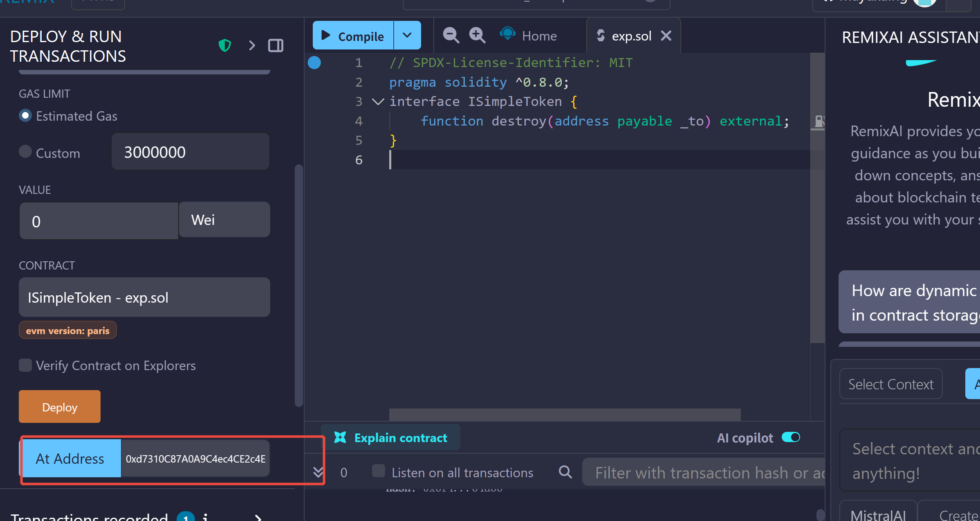
Task: Zoom in the editor font
Action: coord(477,36)
